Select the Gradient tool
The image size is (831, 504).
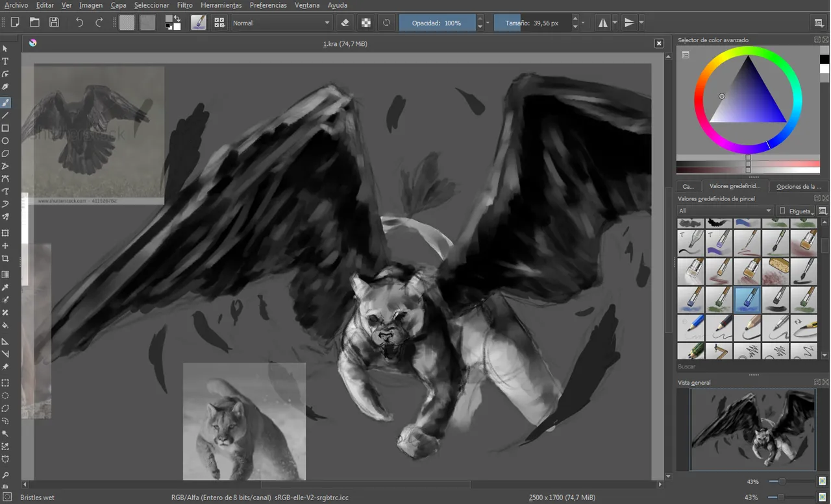click(5, 274)
